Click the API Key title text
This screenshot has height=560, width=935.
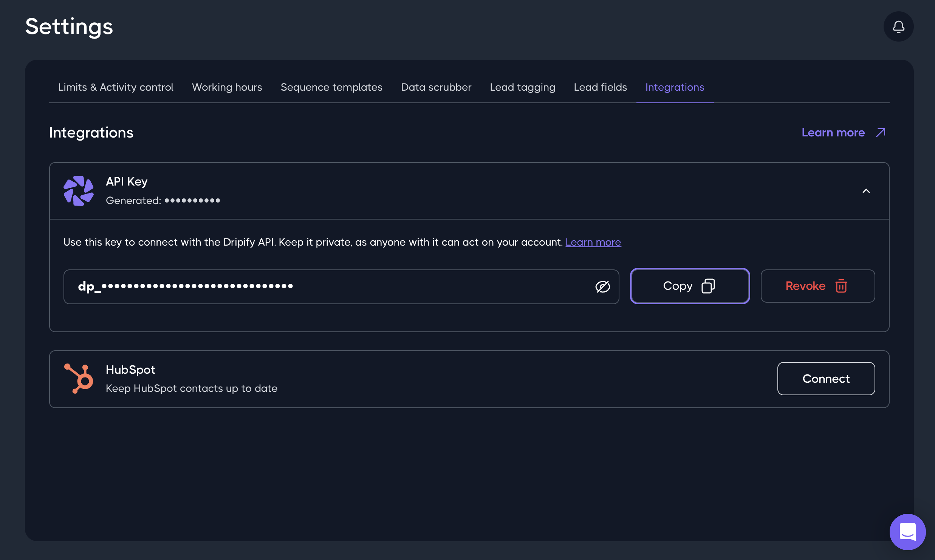click(x=127, y=182)
